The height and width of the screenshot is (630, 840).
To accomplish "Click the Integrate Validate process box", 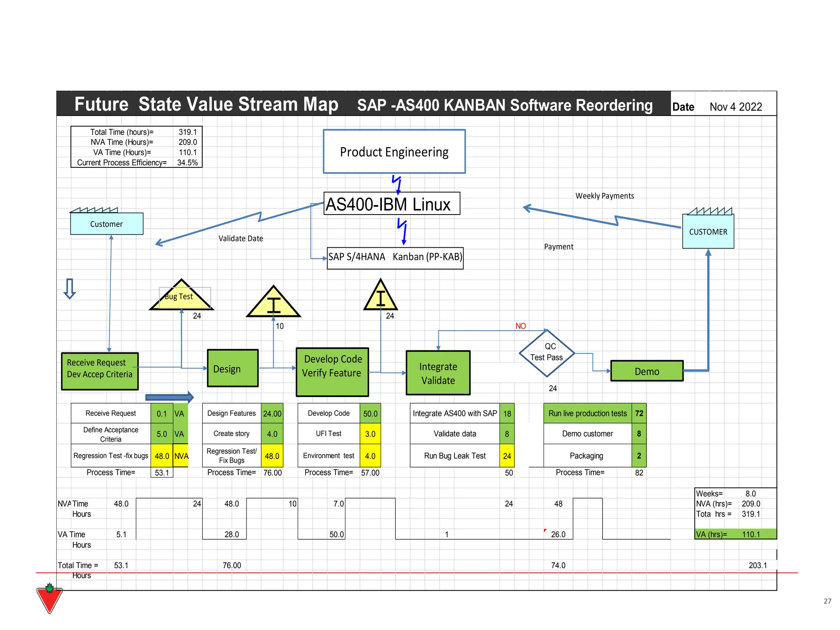I will pos(438,373).
